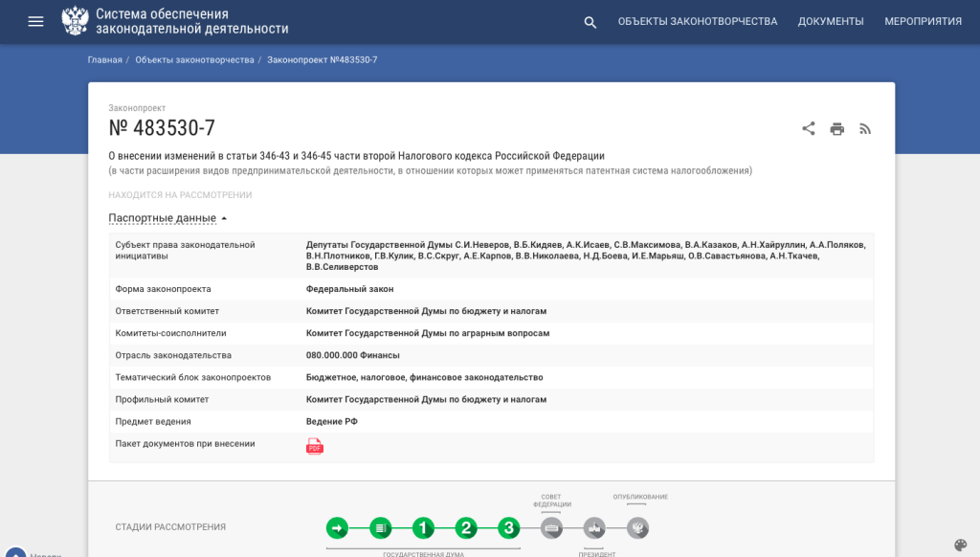The image size is (980, 557).
Task: Open the Документы menu item
Action: (x=831, y=21)
